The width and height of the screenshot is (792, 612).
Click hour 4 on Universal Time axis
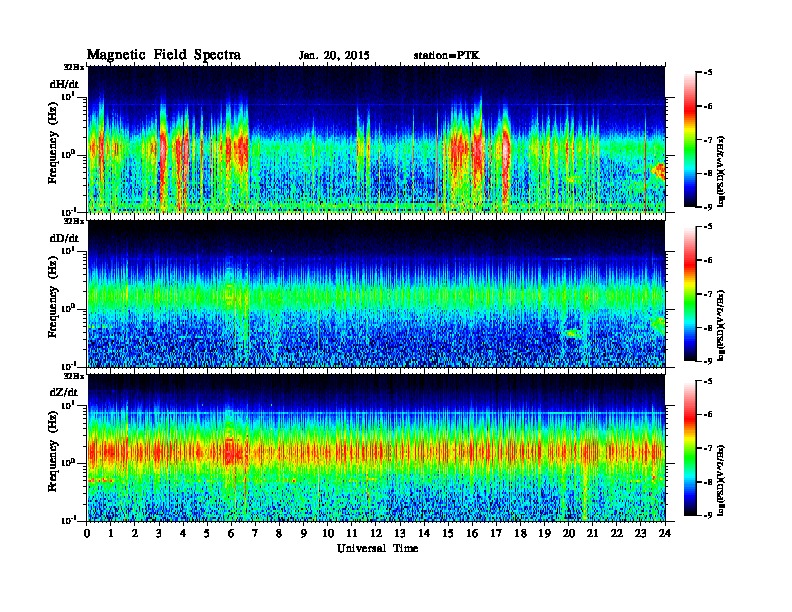pyautogui.click(x=183, y=534)
